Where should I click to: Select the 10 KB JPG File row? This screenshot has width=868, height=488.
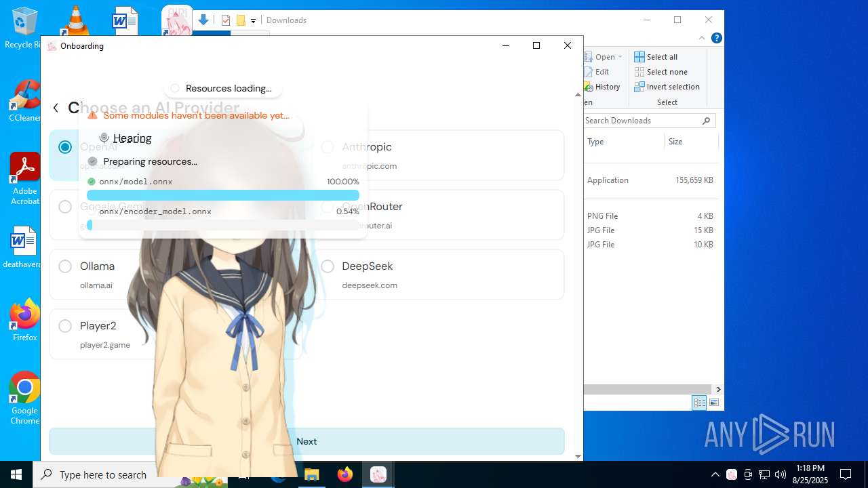pyautogui.click(x=651, y=245)
